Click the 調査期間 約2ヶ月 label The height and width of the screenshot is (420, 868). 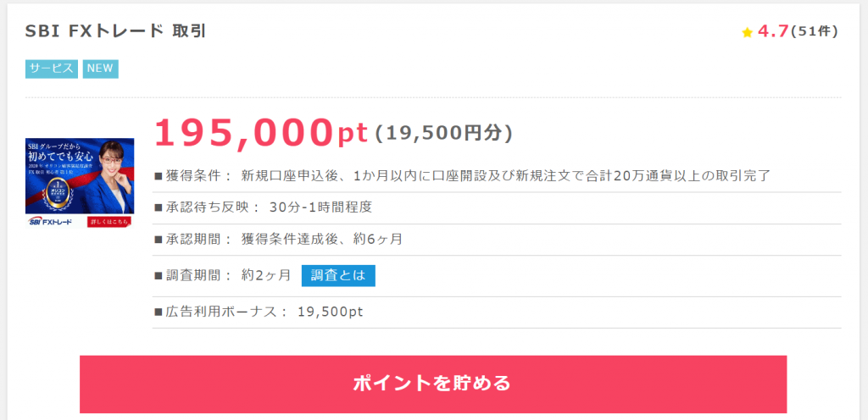[x=222, y=276]
